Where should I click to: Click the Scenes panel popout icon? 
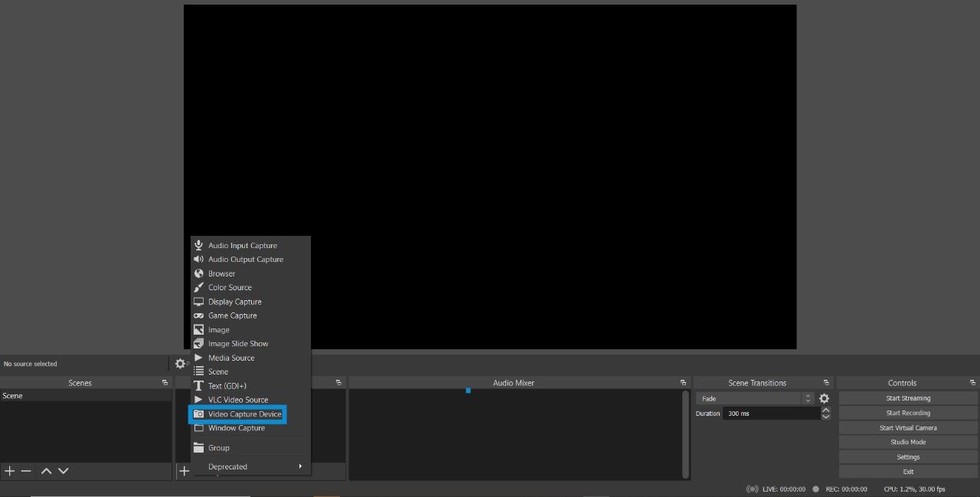164,382
